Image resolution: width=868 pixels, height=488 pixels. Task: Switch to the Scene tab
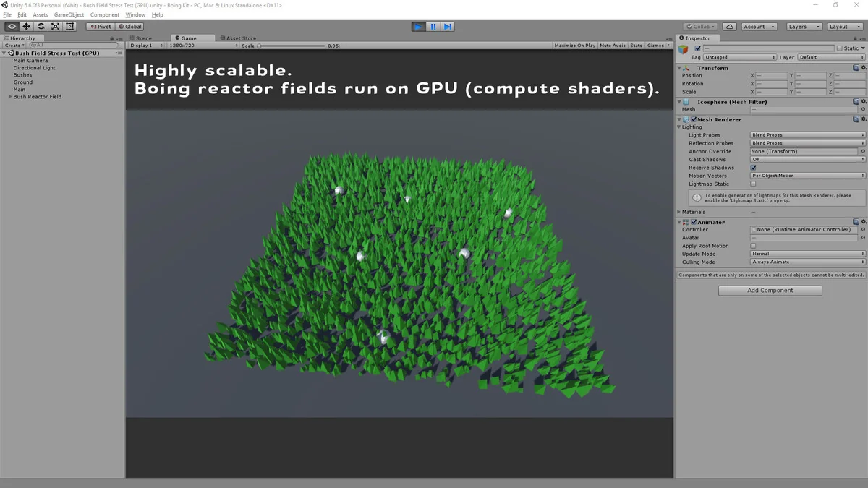[x=141, y=38]
